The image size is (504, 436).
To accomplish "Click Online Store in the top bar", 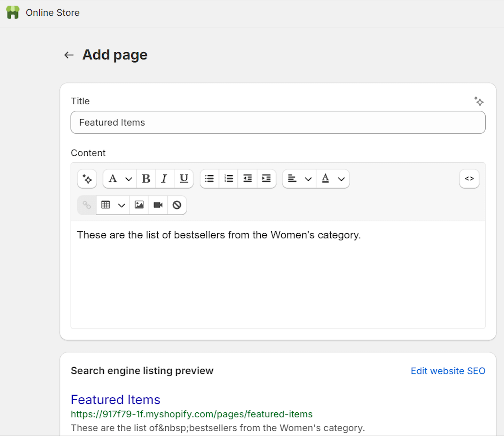I will click(x=52, y=13).
